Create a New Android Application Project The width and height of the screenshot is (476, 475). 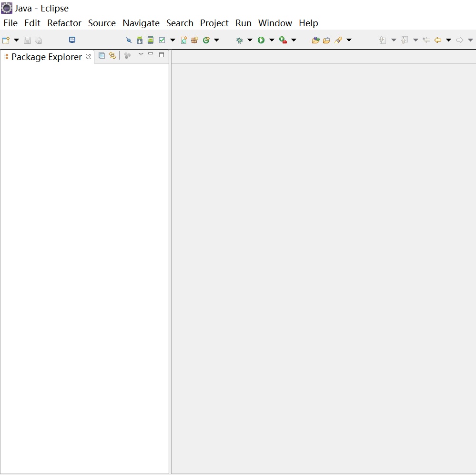pos(184,40)
